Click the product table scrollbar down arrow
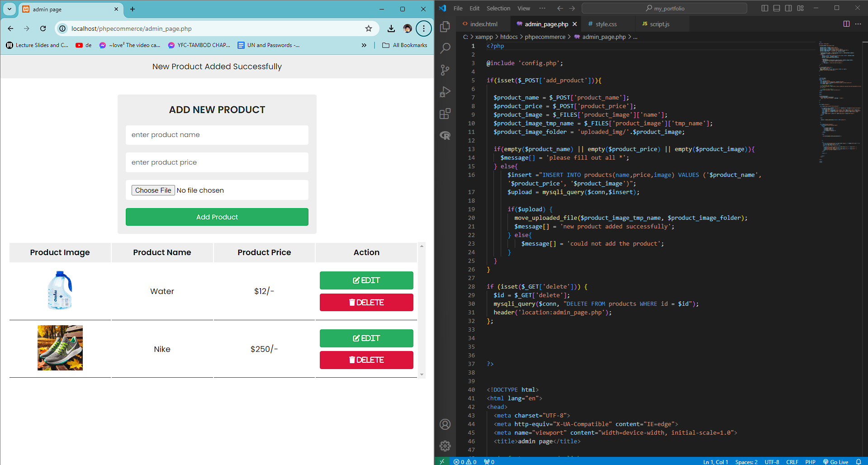The height and width of the screenshot is (465, 868). coord(422,375)
